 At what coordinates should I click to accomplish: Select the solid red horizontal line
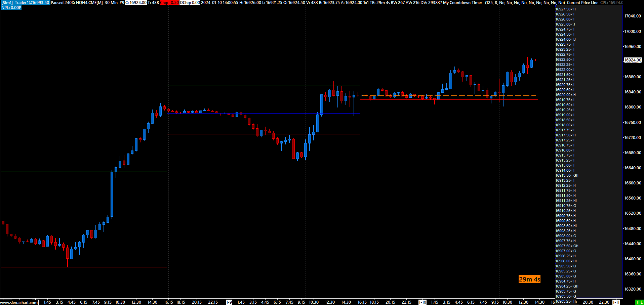(x=449, y=99)
